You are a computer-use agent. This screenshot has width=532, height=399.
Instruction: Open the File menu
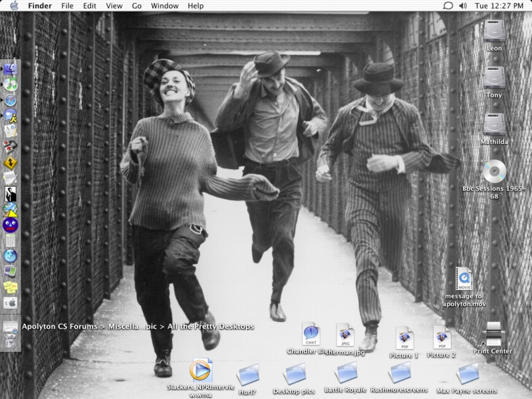[67, 5]
